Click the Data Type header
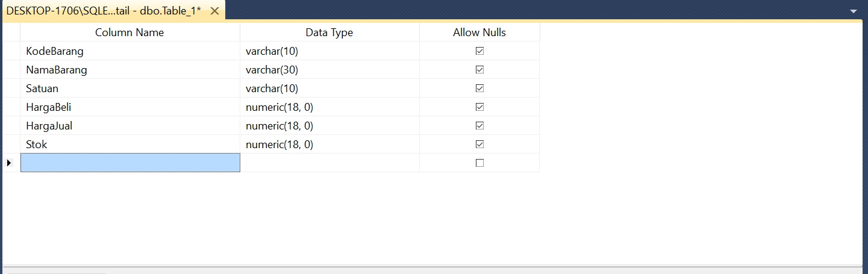Screen dimensions: 868x274 click(x=329, y=33)
